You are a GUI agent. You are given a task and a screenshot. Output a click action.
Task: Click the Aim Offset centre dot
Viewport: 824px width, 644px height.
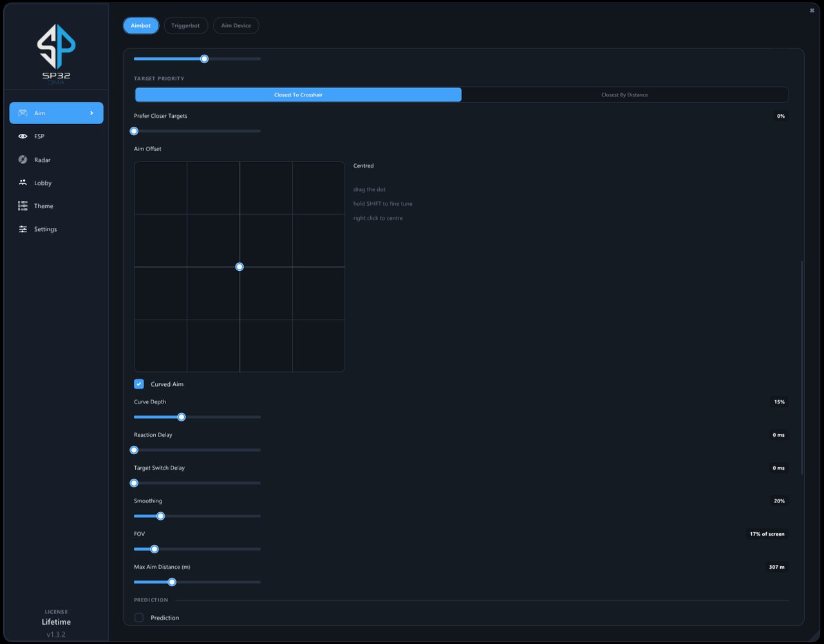click(239, 267)
